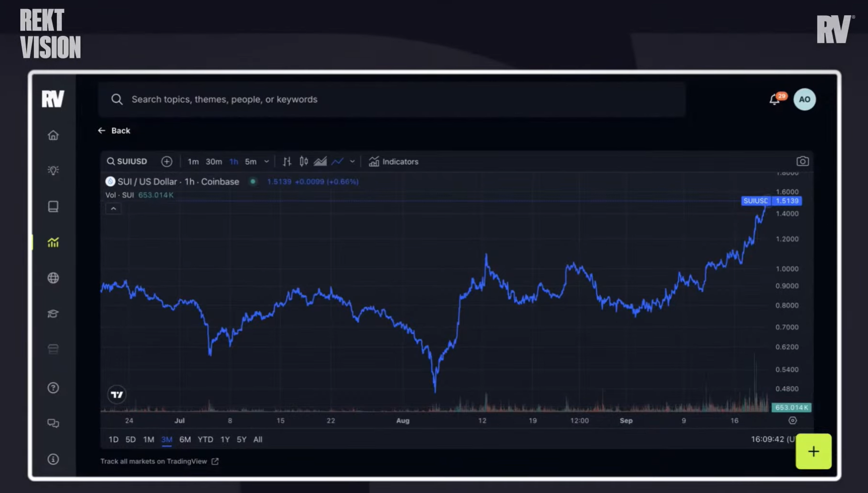
Task: Expand the chart style dropdown arrow
Action: click(352, 162)
